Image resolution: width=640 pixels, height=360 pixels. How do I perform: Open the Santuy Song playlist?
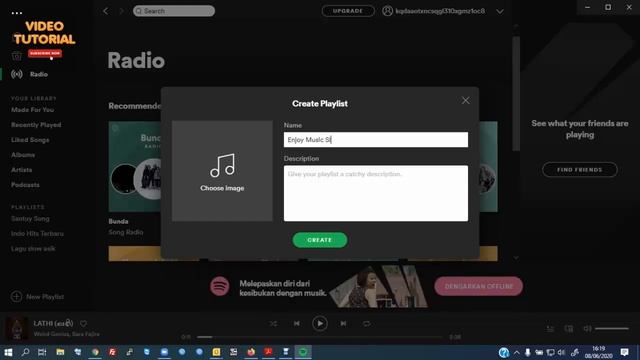click(x=30, y=219)
